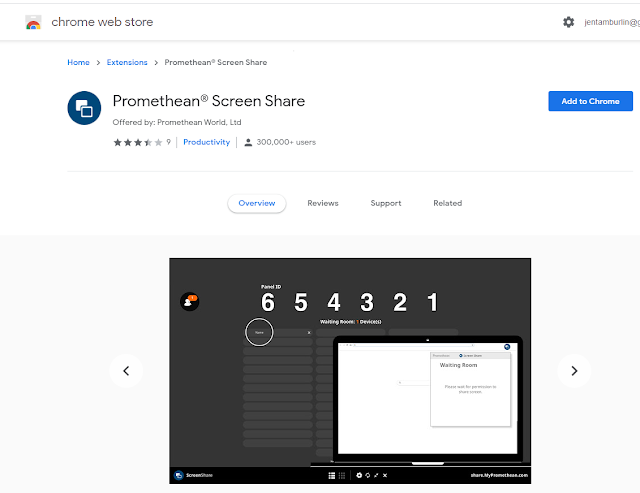Switch to the Reviews tab
Viewport: 640px width, 493px height.
tap(323, 203)
